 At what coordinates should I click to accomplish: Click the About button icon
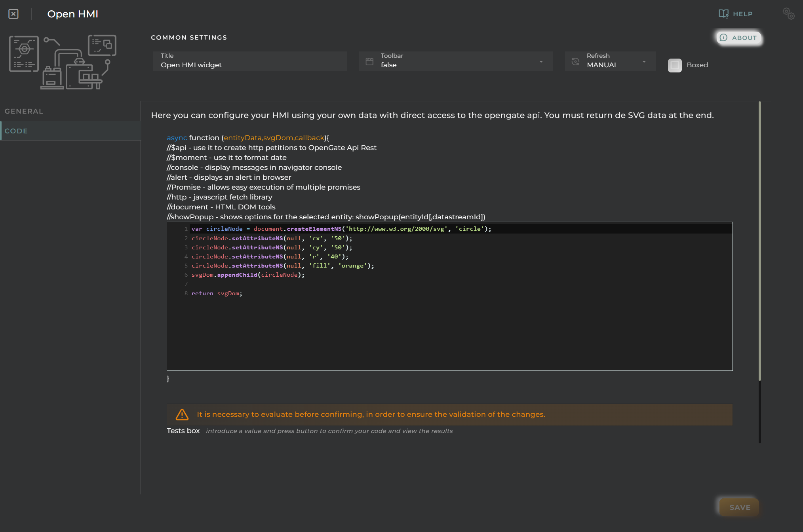[x=724, y=37]
